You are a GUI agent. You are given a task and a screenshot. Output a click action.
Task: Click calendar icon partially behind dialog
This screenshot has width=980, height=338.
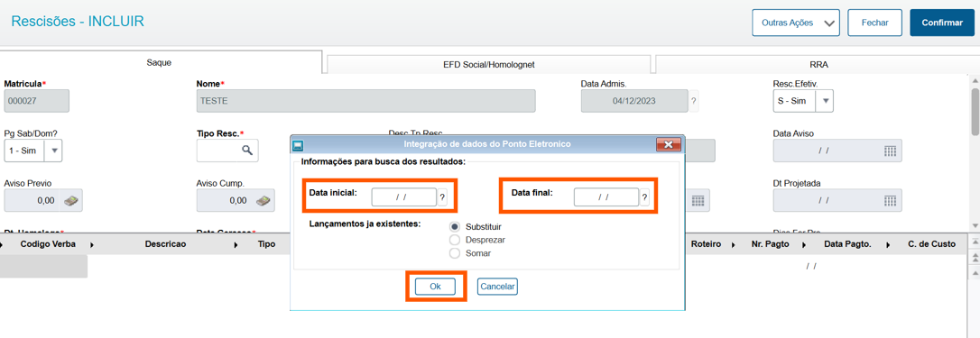(698, 201)
